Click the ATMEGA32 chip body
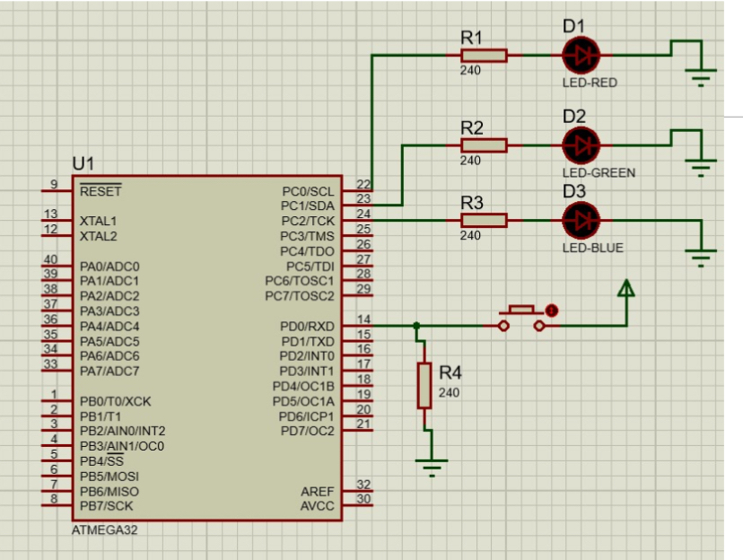The image size is (743, 560). click(x=207, y=348)
